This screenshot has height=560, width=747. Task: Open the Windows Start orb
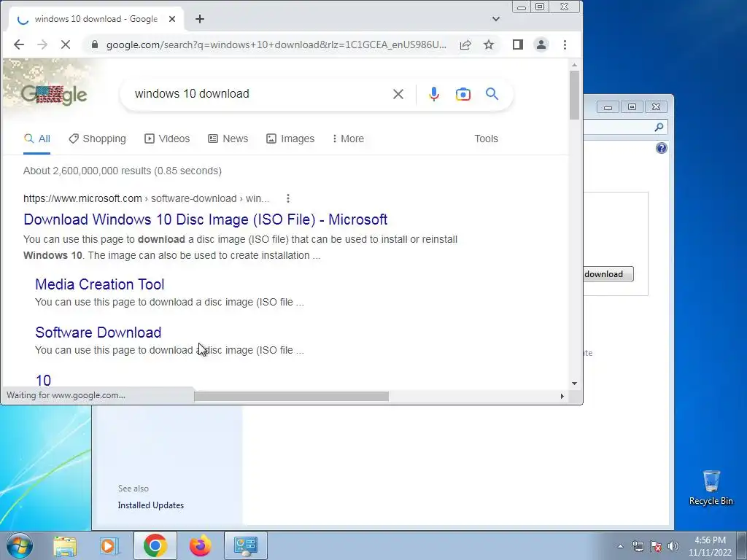pos(20,545)
